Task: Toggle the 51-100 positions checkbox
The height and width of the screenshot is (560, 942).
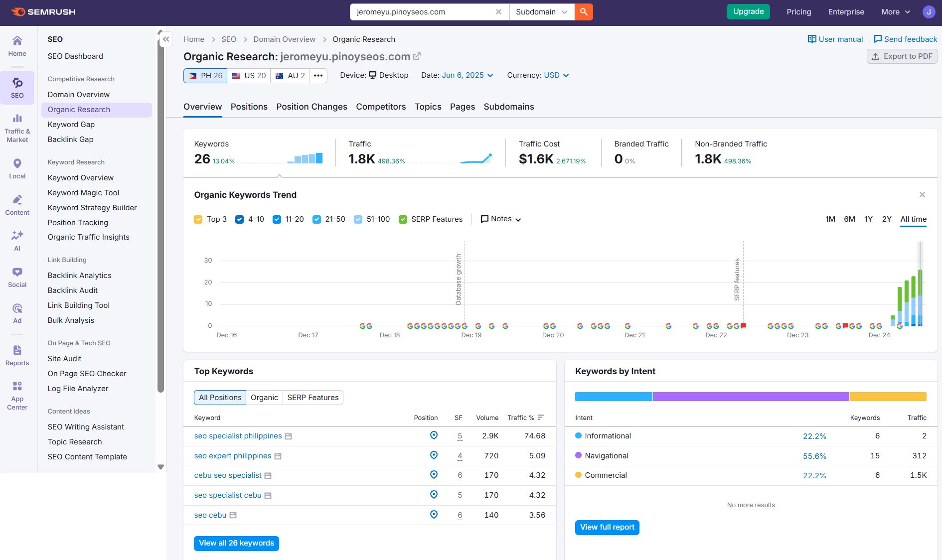Action: [358, 219]
